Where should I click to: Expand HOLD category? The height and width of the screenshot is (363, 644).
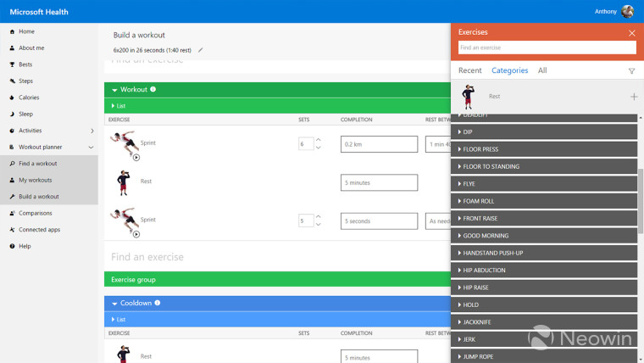point(544,304)
